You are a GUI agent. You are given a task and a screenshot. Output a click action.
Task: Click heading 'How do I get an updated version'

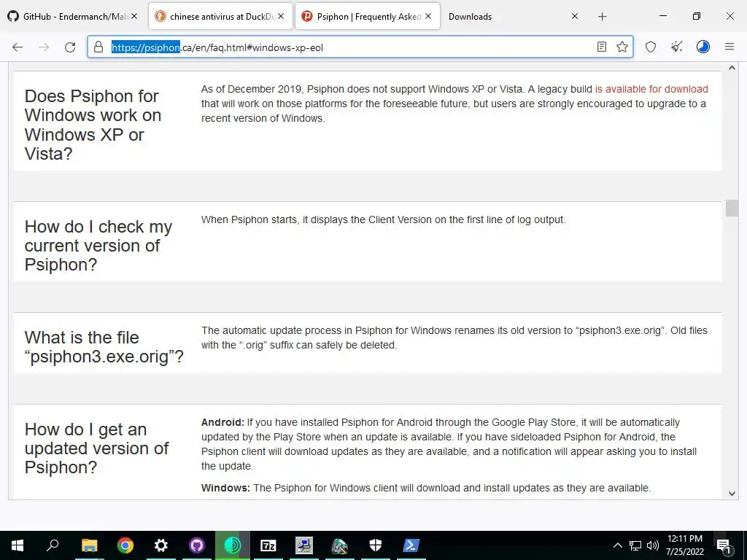[96, 448]
